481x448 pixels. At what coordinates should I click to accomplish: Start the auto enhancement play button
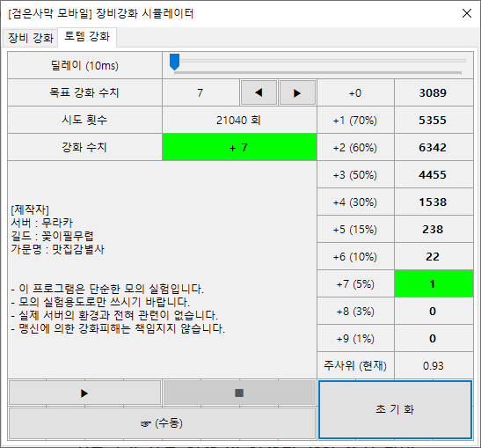click(x=84, y=393)
